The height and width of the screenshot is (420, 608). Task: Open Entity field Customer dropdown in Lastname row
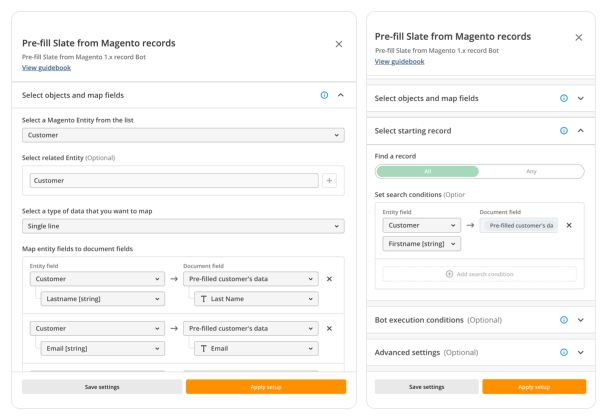pyautogui.click(x=97, y=279)
